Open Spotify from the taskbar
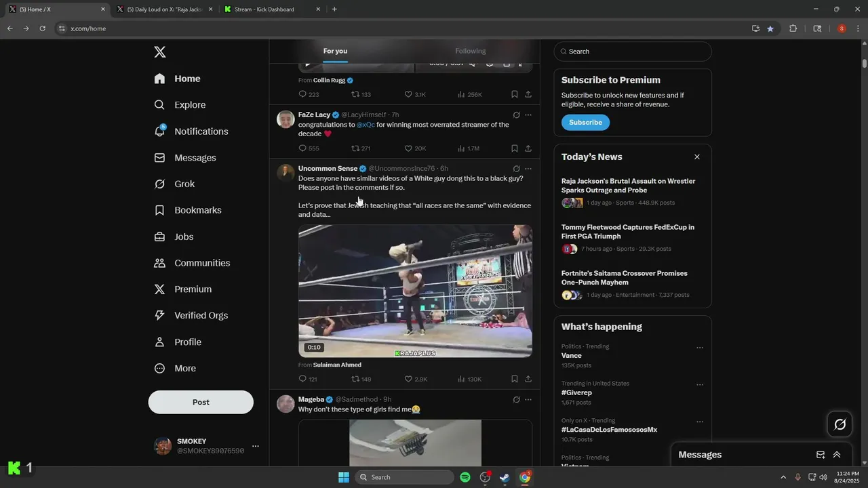 465,477
